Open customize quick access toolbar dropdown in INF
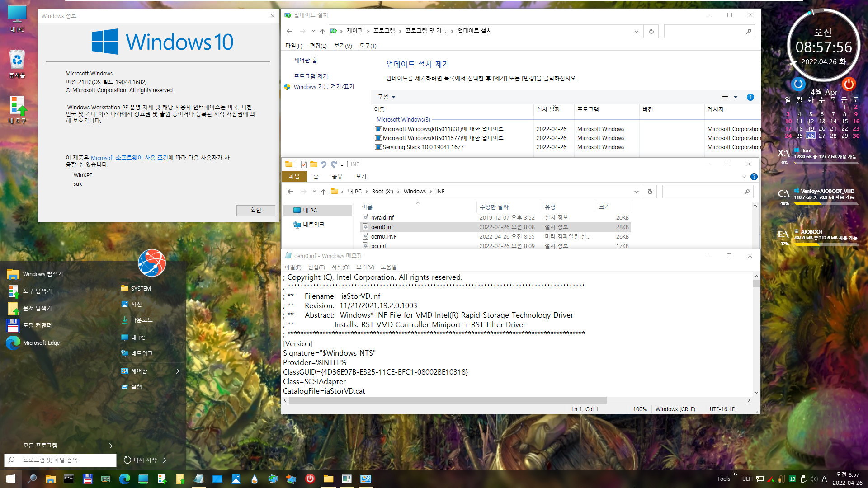This screenshot has height=488, width=868. click(342, 164)
